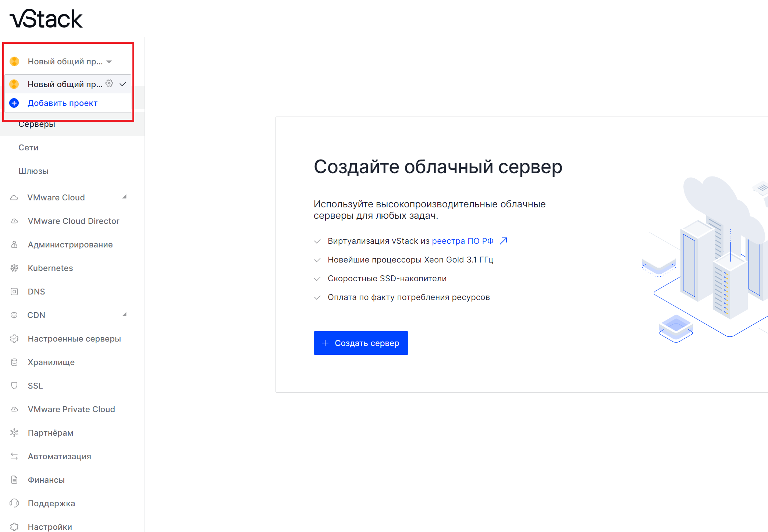Click the Kubernetes wheel icon
The height and width of the screenshot is (532, 768).
pyautogui.click(x=14, y=268)
